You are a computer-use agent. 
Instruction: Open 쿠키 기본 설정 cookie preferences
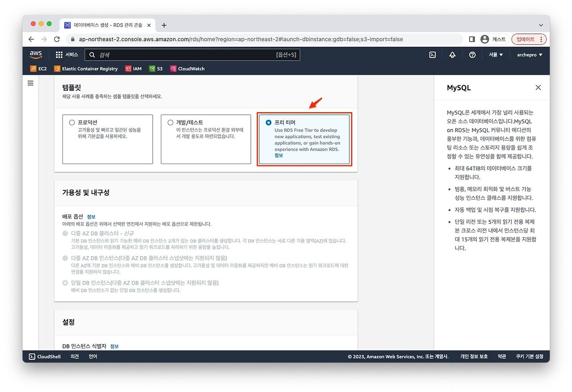click(530, 357)
